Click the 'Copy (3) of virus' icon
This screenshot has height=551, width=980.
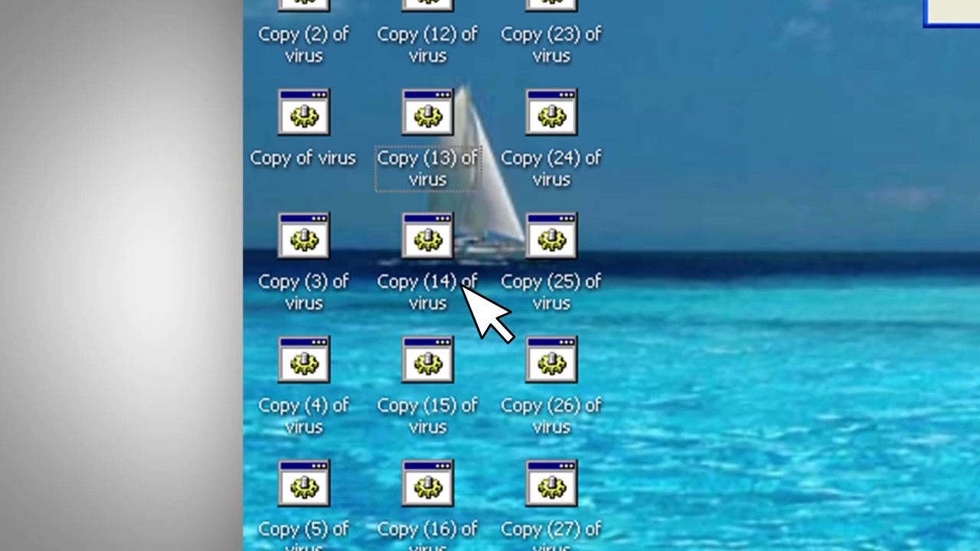click(x=304, y=236)
